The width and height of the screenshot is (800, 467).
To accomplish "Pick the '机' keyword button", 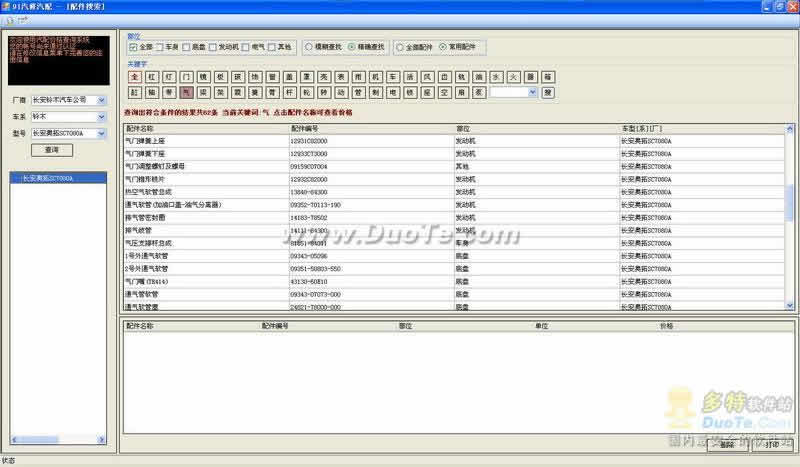I will coord(376,77).
